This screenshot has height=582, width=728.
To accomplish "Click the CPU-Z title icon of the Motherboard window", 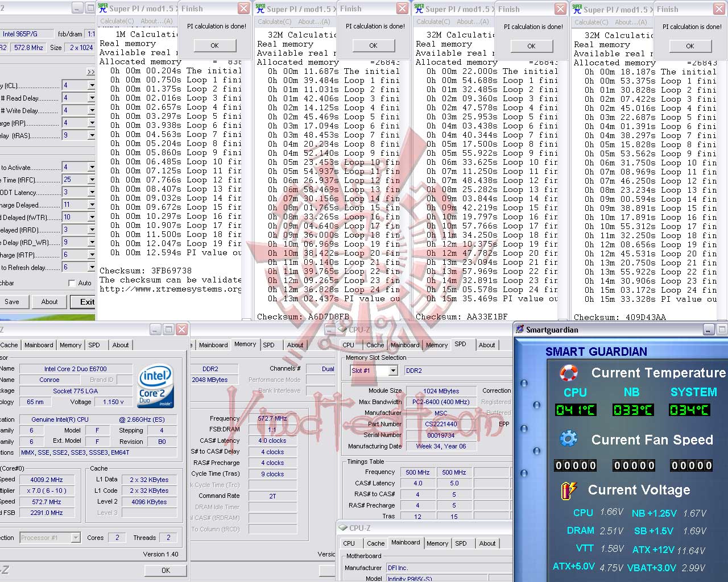I will click(343, 528).
